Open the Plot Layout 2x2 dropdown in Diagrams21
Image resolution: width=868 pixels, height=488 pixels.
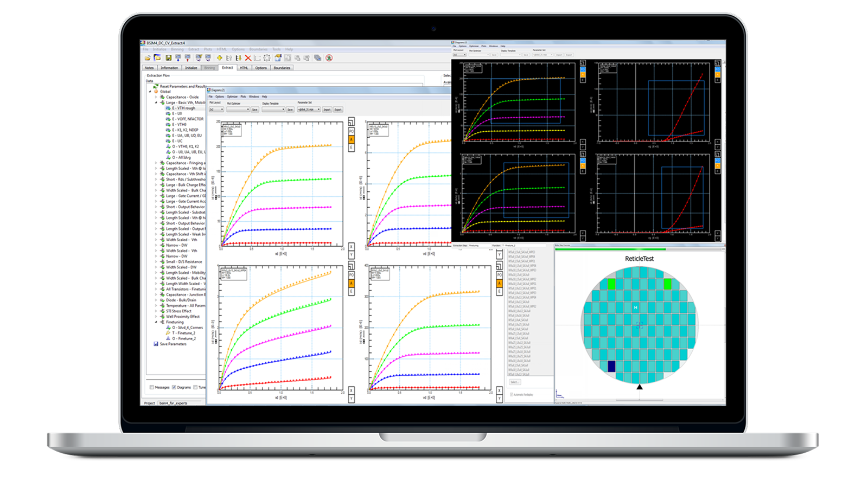pos(216,110)
